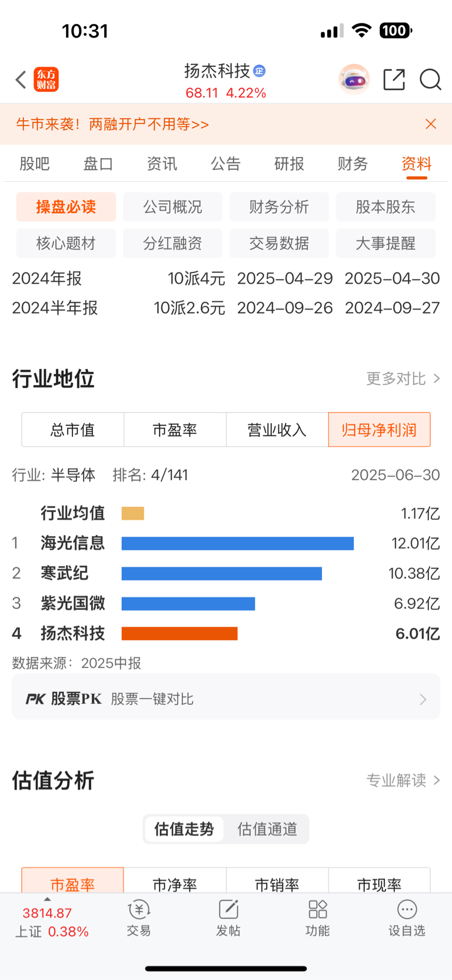
Task: Choose the 营业收入 ranking option
Action: (x=277, y=430)
